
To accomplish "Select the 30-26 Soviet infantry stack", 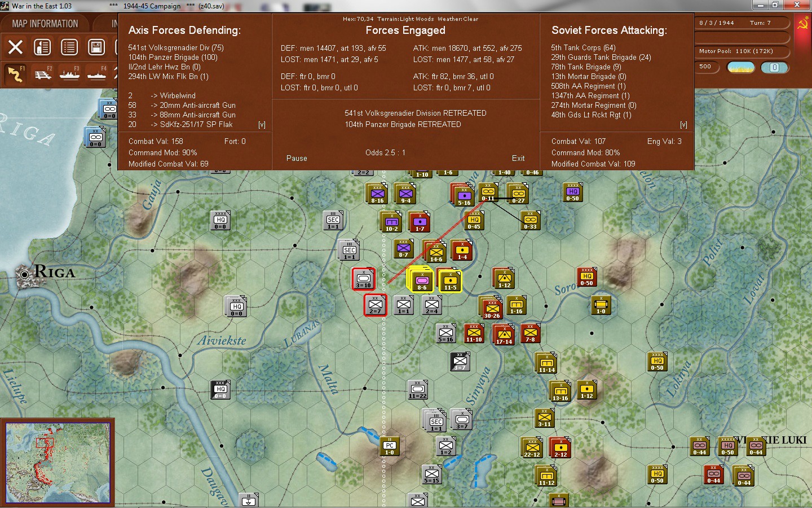I will 492,309.
